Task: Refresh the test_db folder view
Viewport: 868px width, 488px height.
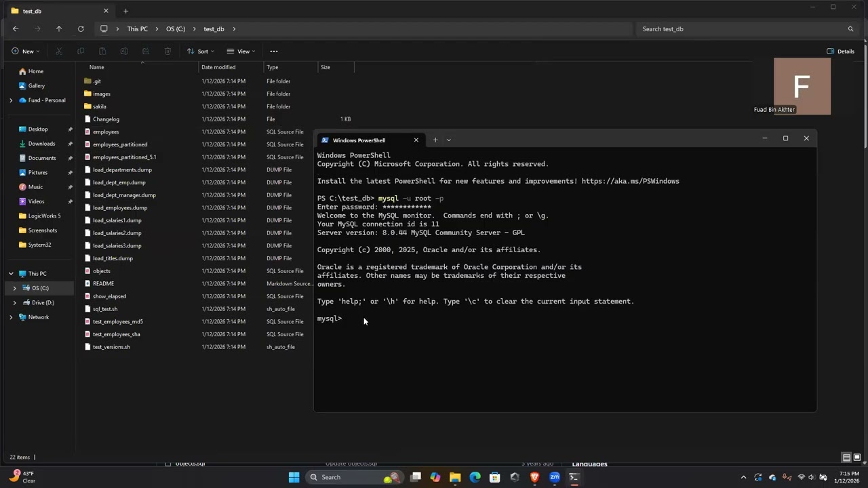Action: point(81,29)
